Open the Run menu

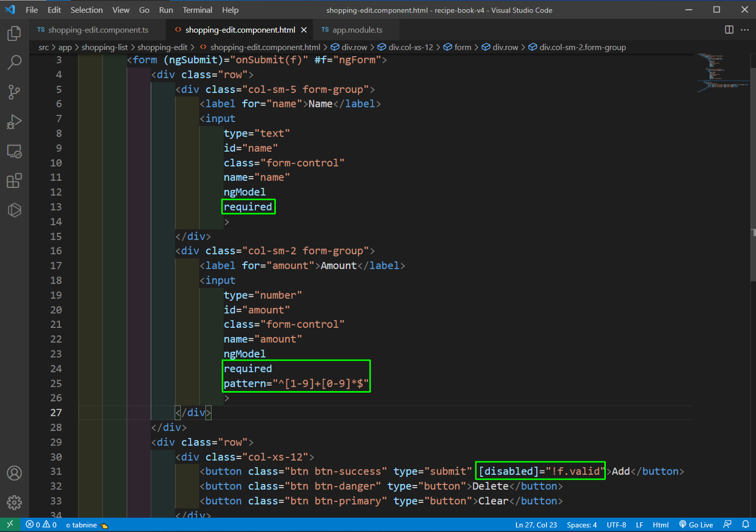click(x=166, y=10)
